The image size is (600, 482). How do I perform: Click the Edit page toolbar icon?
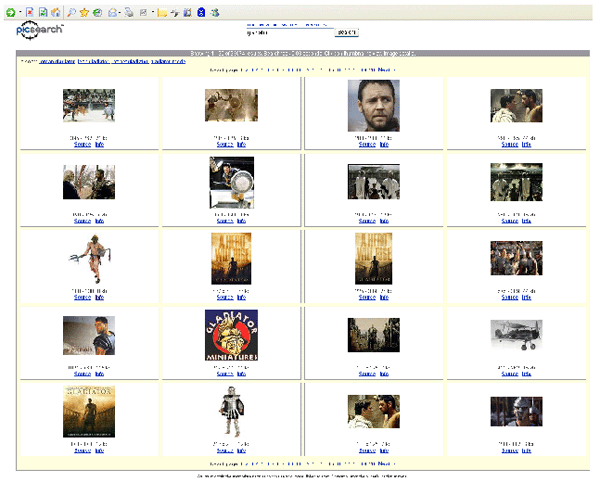coord(143,13)
